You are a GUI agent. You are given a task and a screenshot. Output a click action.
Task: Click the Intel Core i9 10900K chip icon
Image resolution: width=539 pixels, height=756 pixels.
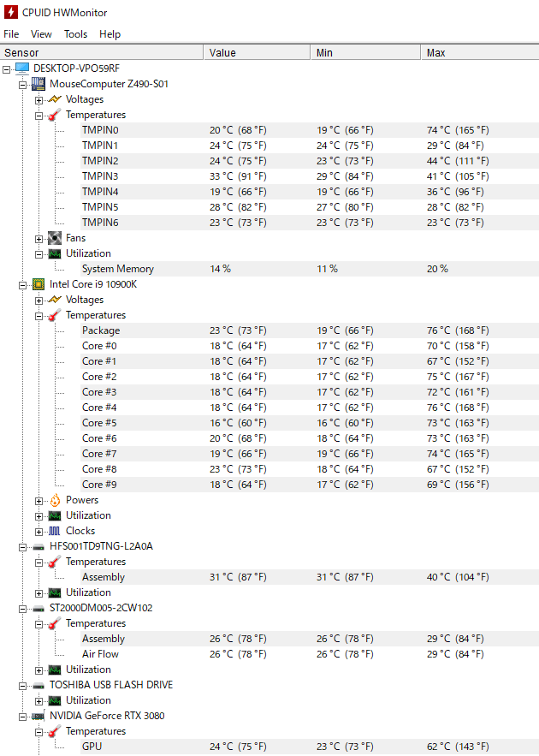point(38,284)
